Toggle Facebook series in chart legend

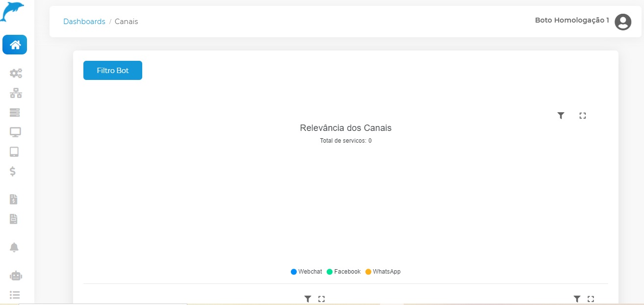[343, 272]
